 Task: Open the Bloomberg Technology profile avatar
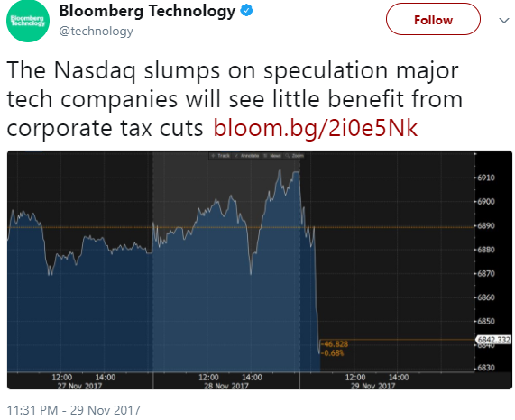point(28,21)
